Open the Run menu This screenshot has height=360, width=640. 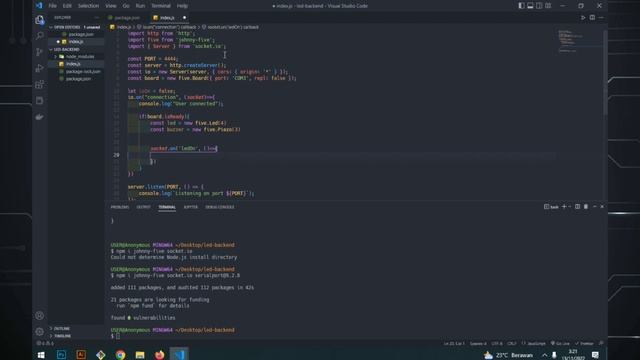click(x=140, y=6)
